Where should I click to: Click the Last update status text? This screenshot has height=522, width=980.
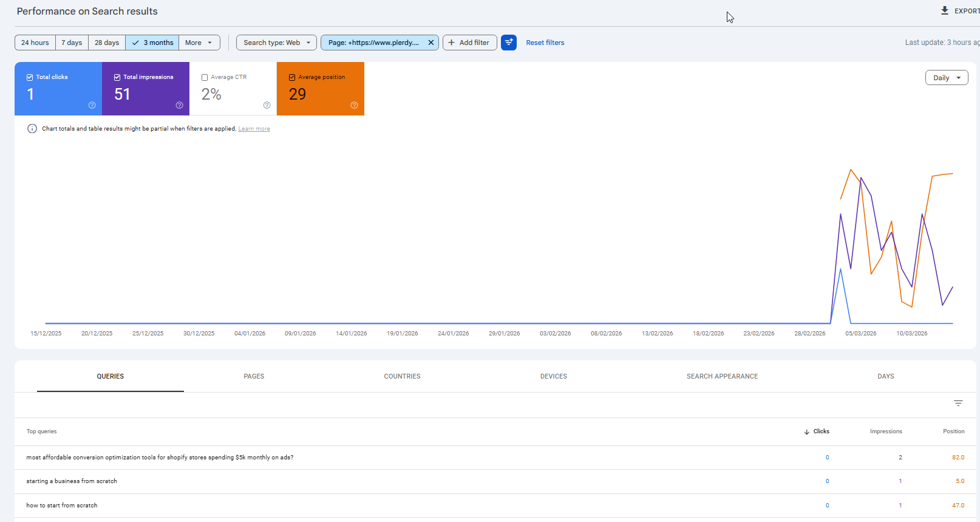pyautogui.click(x=942, y=43)
